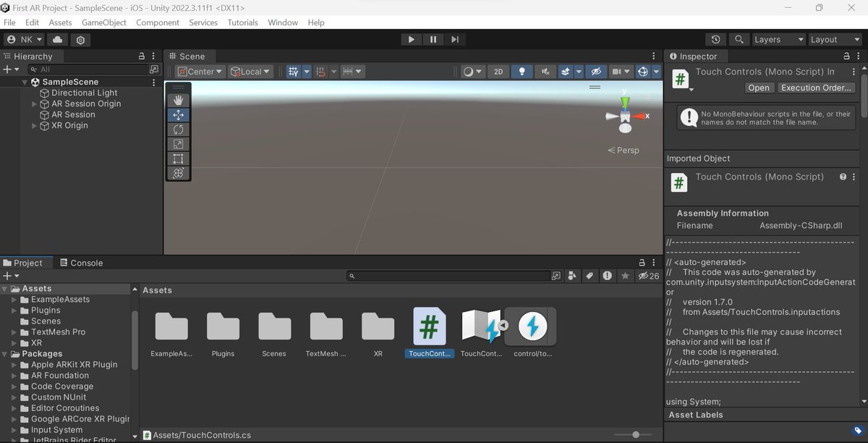Toggle grid snapping icon
The width and height of the screenshot is (868, 443).
coord(320,72)
